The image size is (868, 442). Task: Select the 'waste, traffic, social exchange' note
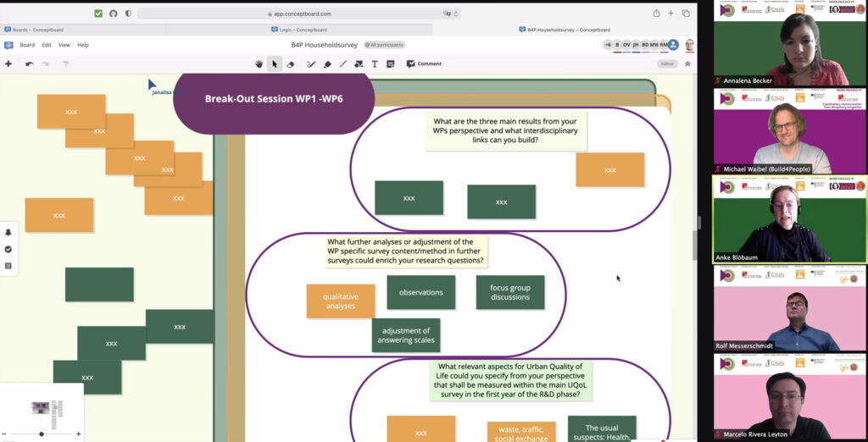click(x=521, y=433)
